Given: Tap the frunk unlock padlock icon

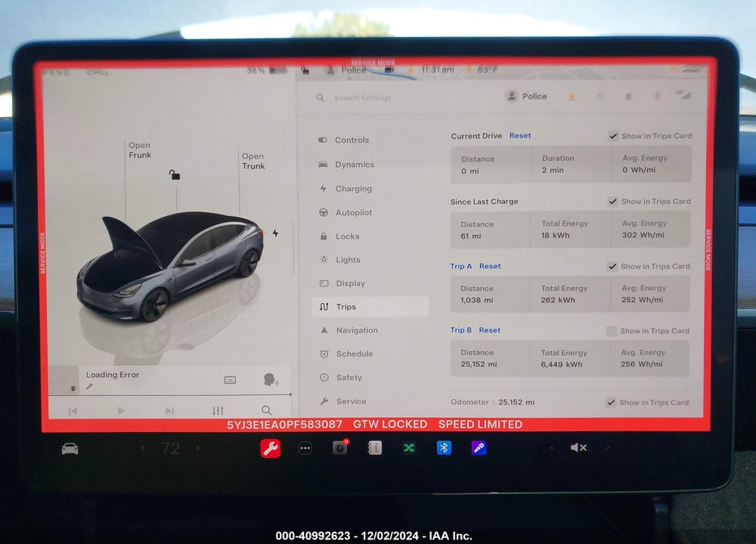Looking at the screenshot, I should (x=175, y=175).
